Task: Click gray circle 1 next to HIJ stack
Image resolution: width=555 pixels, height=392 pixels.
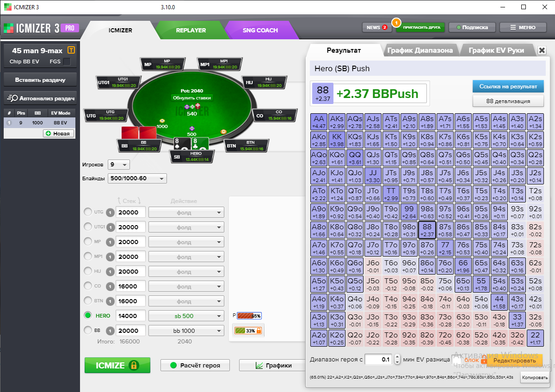Action: point(110,271)
